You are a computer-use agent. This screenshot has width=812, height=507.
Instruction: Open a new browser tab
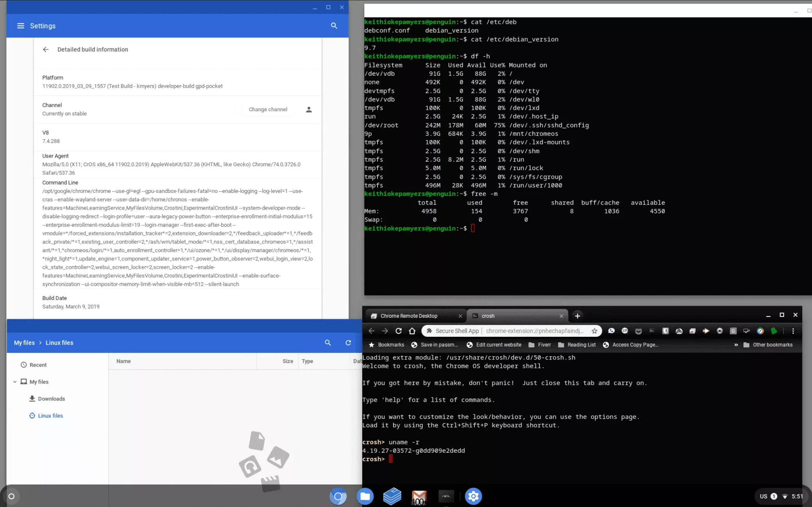pos(577,316)
